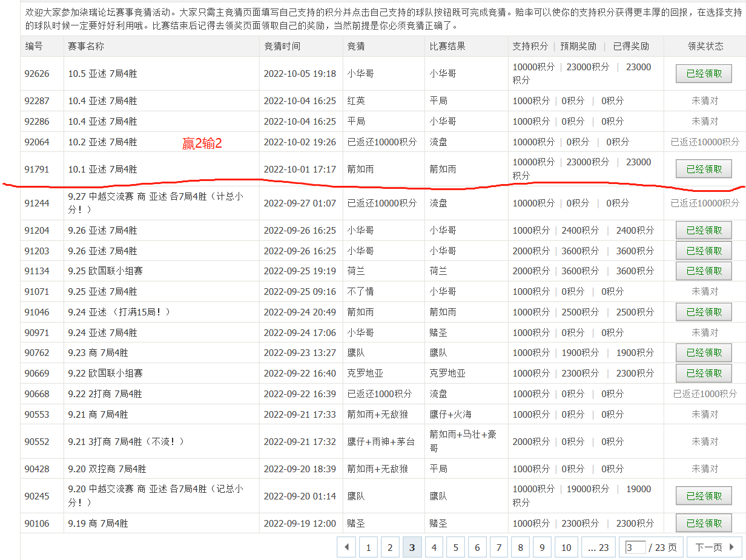Select page 4 in pagination
The width and height of the screenshot is (746, 560).
pos(434,547)
